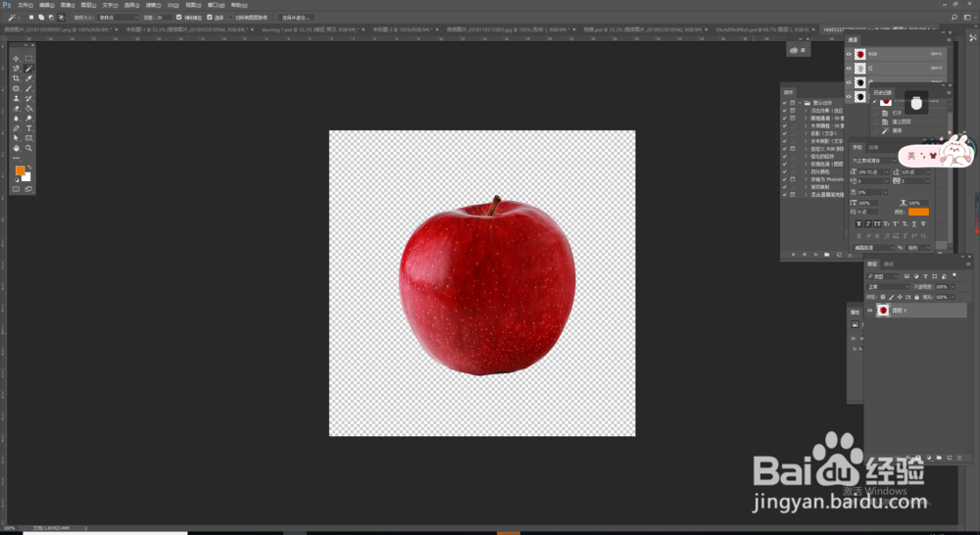
Task: Click the play action button in Actions panel
Action: 815,255
